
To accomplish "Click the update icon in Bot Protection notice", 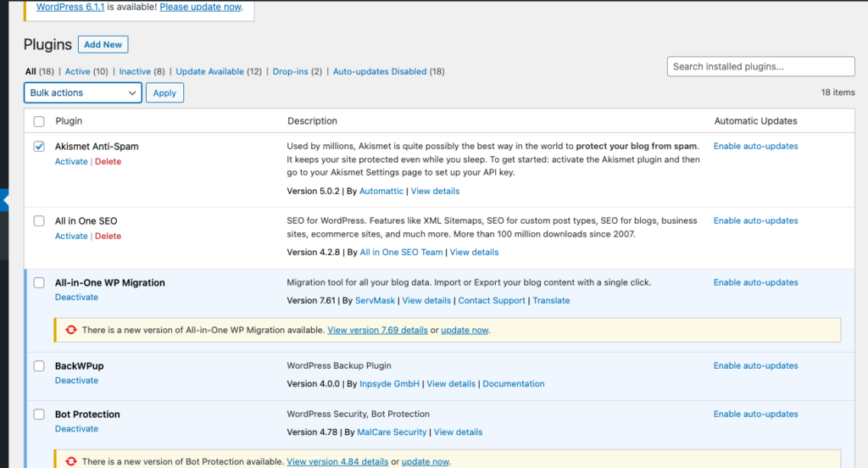I will tap(71, 461).
